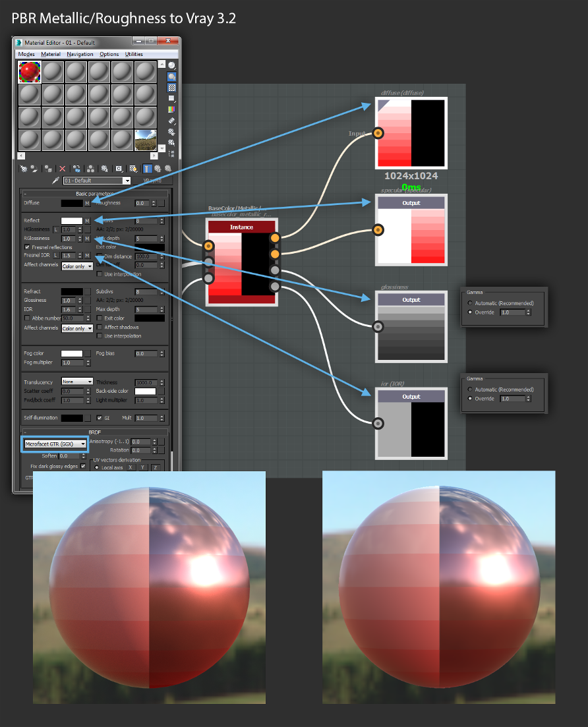The width and height of the screenshot is (588, 727).
Task: Click the VRayMtl material type button
Action: (x=152, y=181)
